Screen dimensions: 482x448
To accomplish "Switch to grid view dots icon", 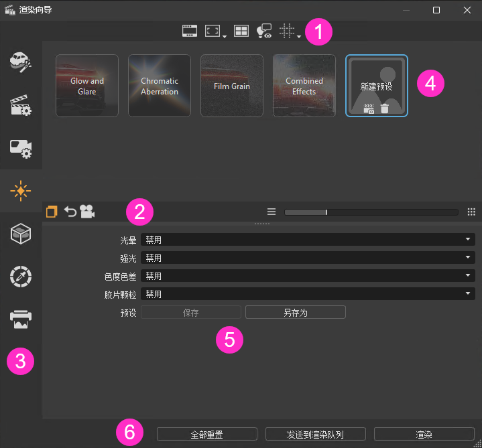I will click(x=471, y=212).
